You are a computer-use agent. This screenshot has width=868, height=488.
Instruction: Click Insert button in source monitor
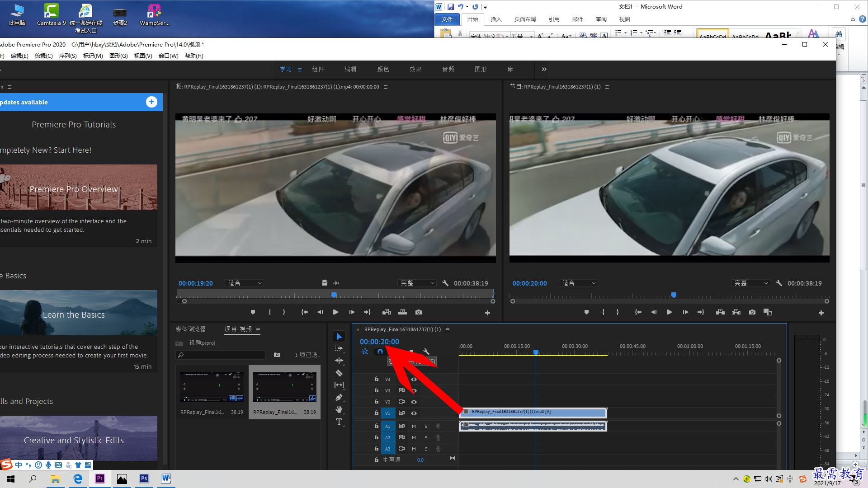coord(387,312)
